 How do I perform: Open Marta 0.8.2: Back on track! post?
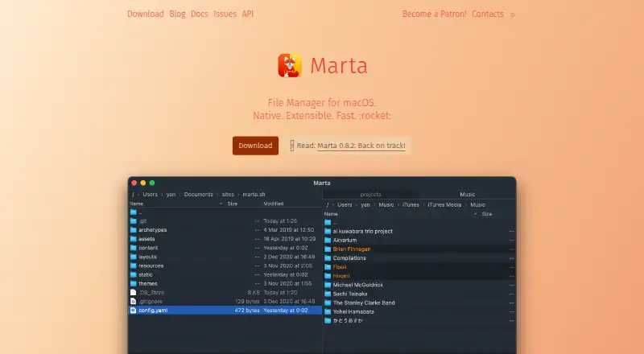pyautogui.click(x=361, y=146)
